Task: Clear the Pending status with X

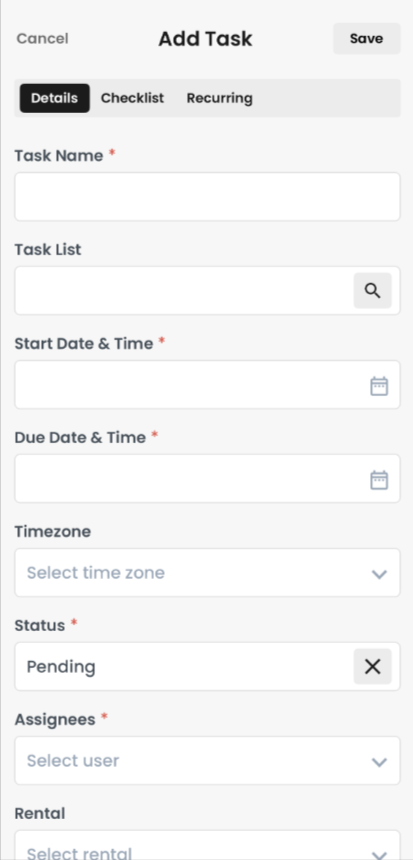Action: click(x=372, y=666)
